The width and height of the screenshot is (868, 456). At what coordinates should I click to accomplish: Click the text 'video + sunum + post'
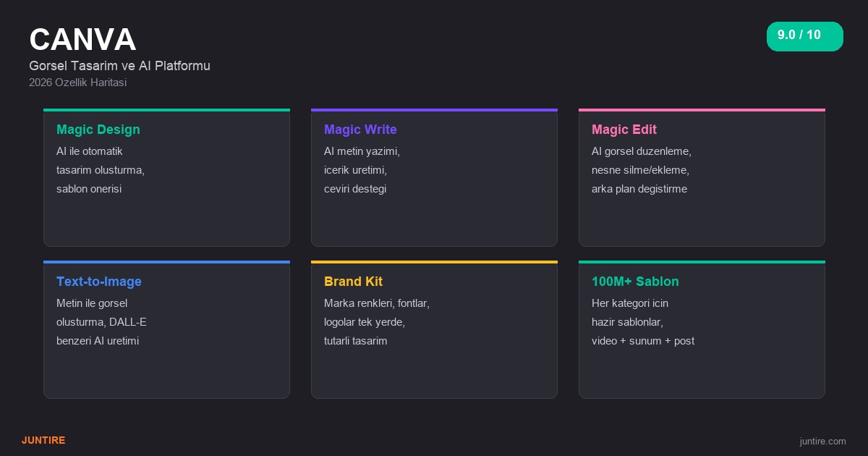[643, 341]
